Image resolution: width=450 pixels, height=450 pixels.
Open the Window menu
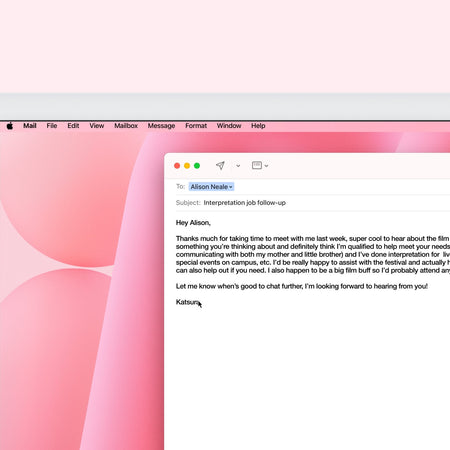pos(229,126)
